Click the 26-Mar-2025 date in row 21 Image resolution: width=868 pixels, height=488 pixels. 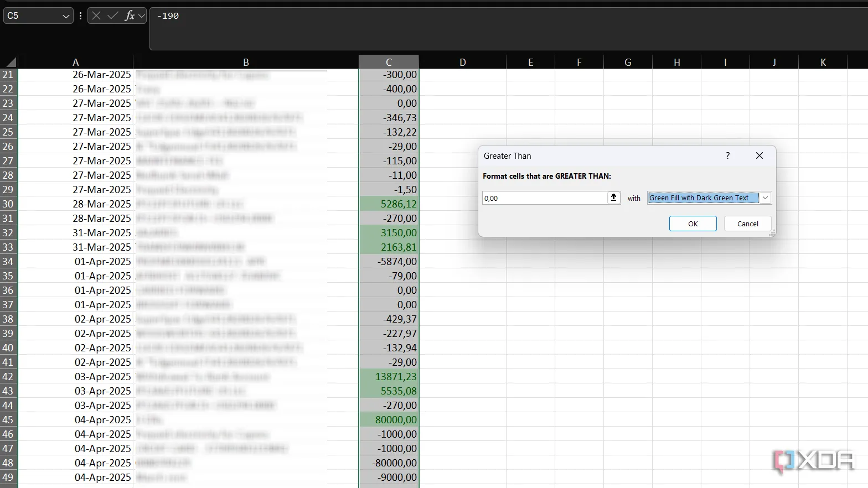pos(76,75)
